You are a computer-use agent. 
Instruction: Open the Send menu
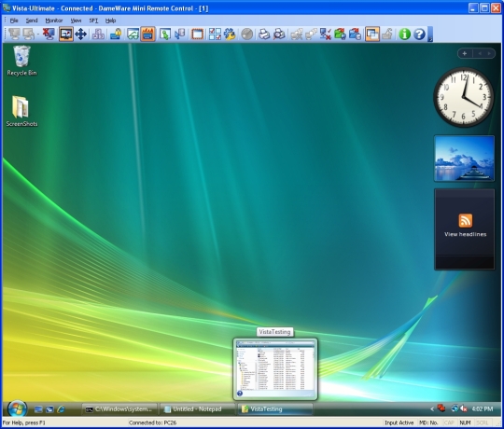pyautogui.click(x=32, y=21)
